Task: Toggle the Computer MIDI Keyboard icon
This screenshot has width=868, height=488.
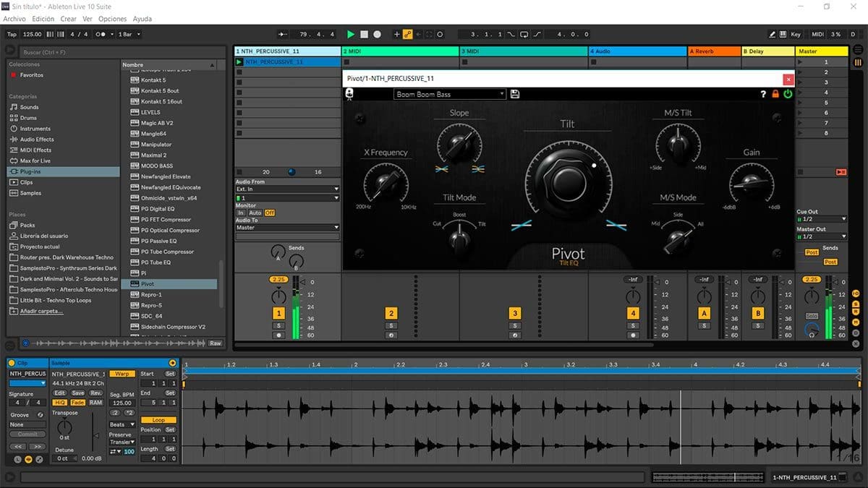Action: point(783,34)
